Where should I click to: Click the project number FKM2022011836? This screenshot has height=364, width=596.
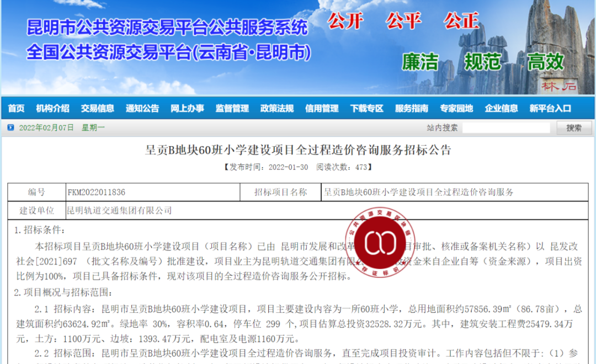click(96, 192)
